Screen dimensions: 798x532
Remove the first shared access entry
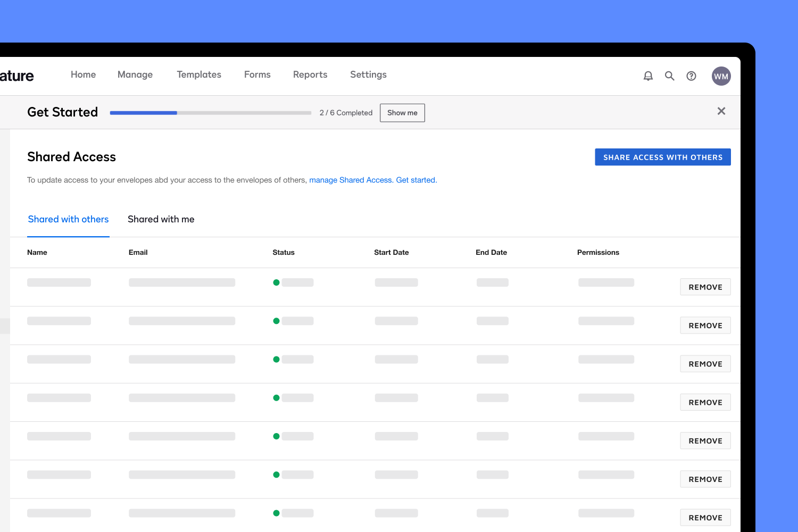pos(705,287)
